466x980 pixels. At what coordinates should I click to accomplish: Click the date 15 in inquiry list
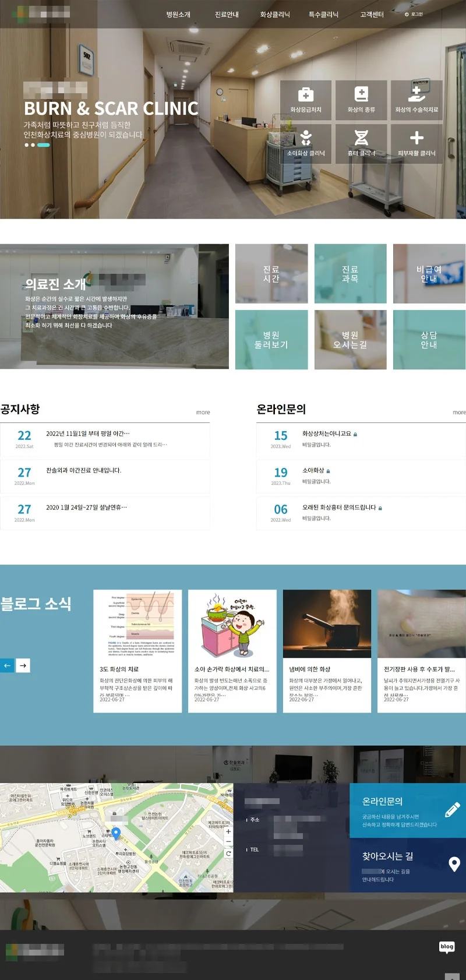tap(281, 436)
